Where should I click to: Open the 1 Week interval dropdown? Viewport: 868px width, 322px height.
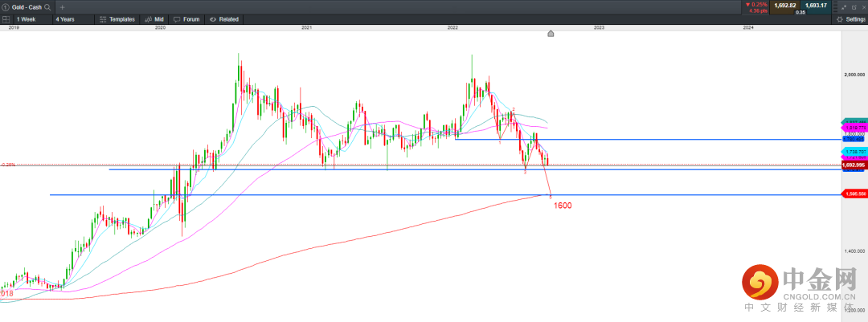pos(31,18)
